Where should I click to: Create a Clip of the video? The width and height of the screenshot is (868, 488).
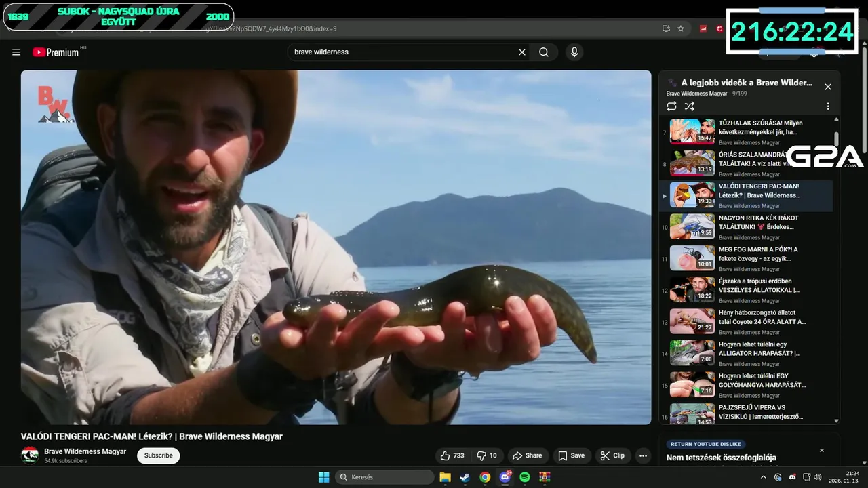point(612,455)
